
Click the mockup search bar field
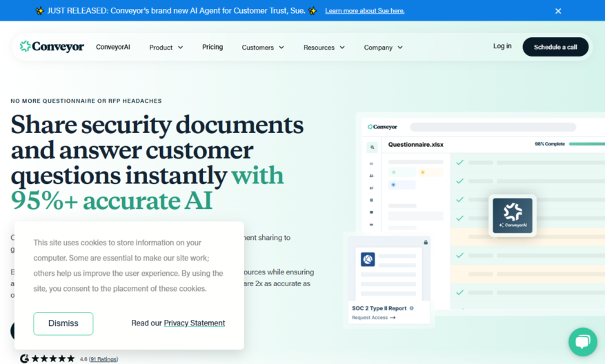[493, 127]
